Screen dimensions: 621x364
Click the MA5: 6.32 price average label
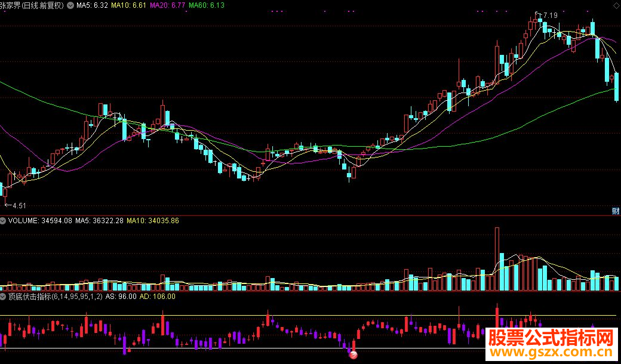click(x=93, y=5)
